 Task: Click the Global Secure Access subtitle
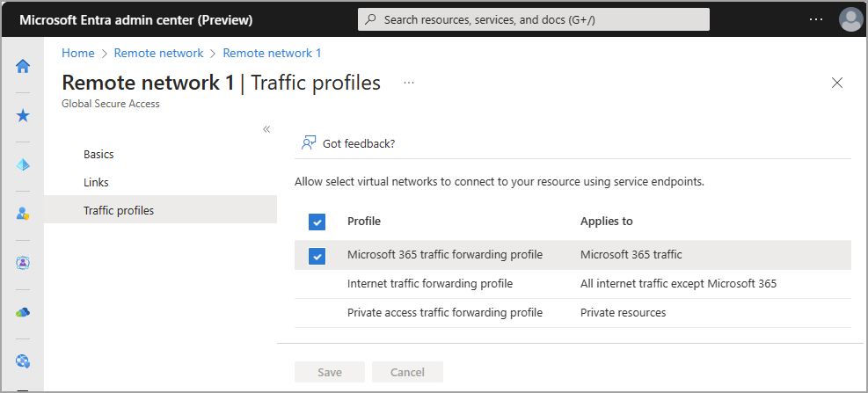click(x=111, y=104)
